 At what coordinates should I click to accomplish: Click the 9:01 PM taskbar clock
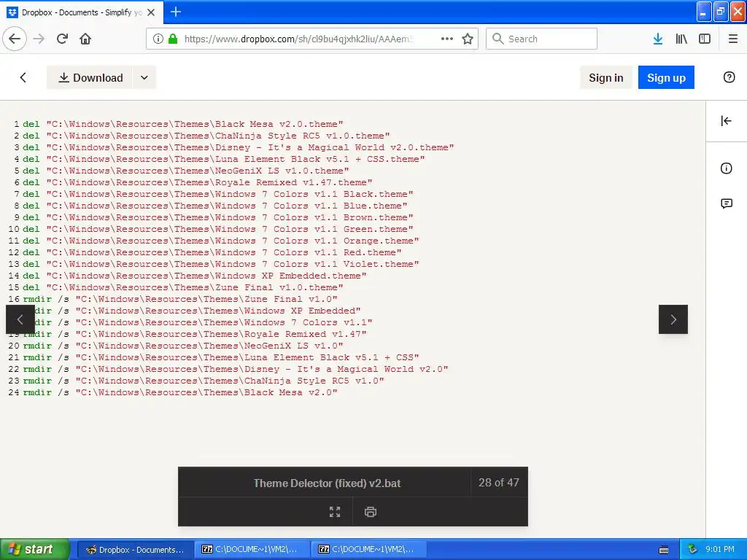tap(720, 550)
